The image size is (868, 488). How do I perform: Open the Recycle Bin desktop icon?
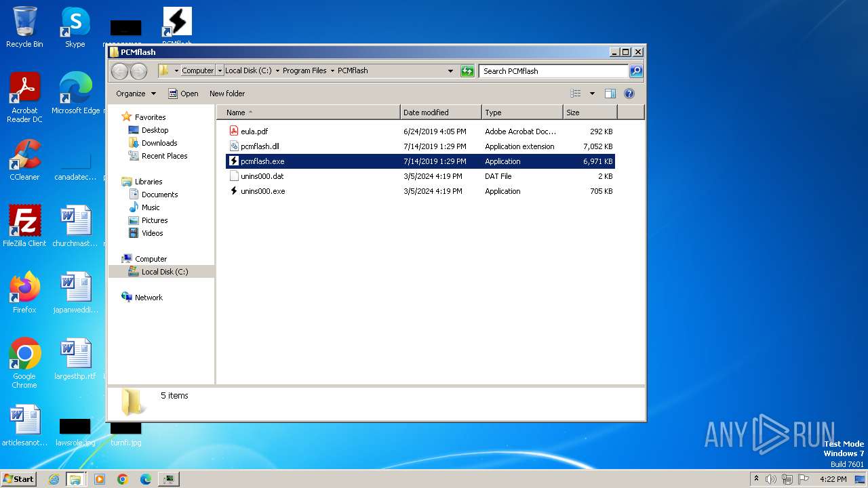(24, 27)
